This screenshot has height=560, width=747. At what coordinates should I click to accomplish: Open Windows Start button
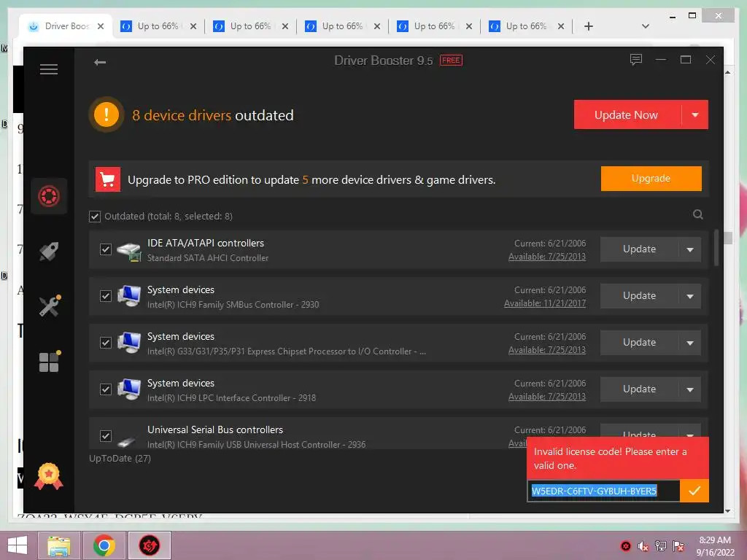[x=18, y=545]
